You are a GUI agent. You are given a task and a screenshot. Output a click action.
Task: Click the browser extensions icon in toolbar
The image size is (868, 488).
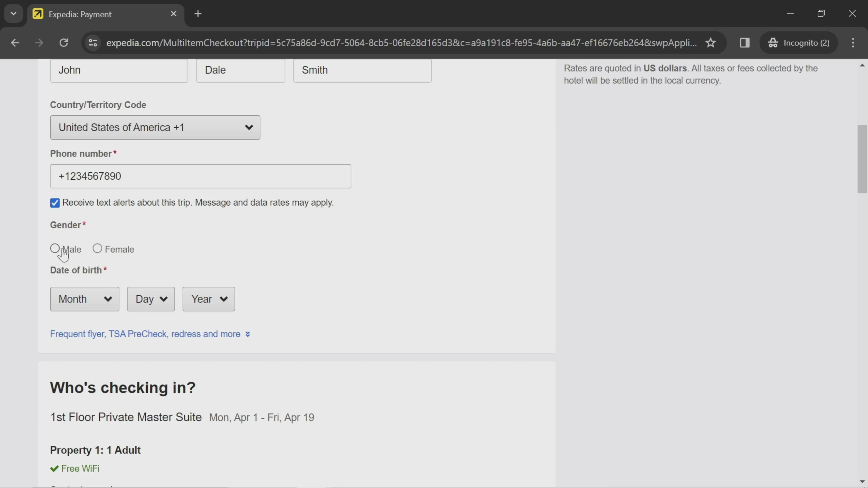pyautogui.click(x=745, y=43)
